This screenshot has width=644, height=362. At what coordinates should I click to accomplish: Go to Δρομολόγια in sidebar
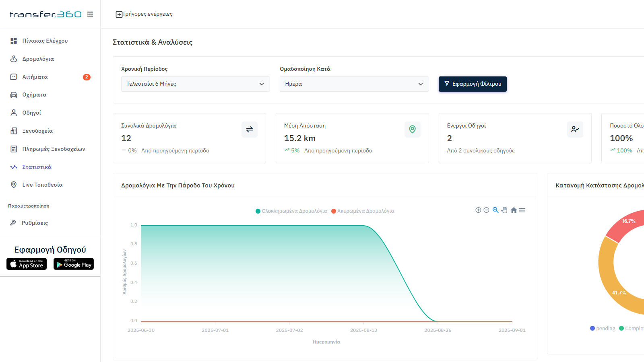(38, 59)
